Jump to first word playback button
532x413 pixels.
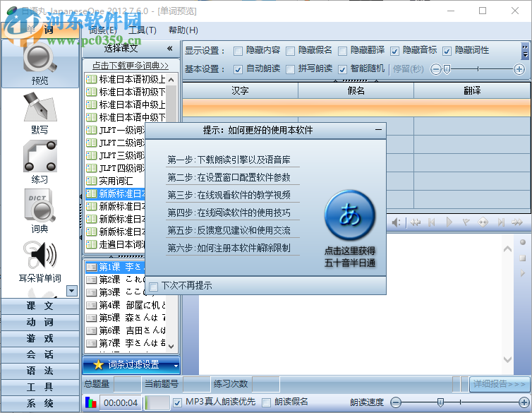point(432,222)
